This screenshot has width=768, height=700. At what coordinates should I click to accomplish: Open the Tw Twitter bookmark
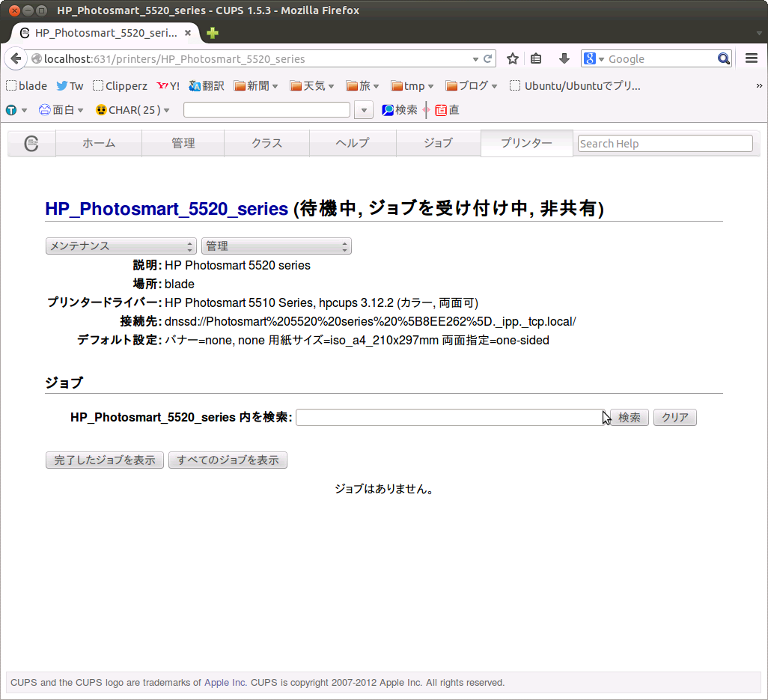point(70,86)
